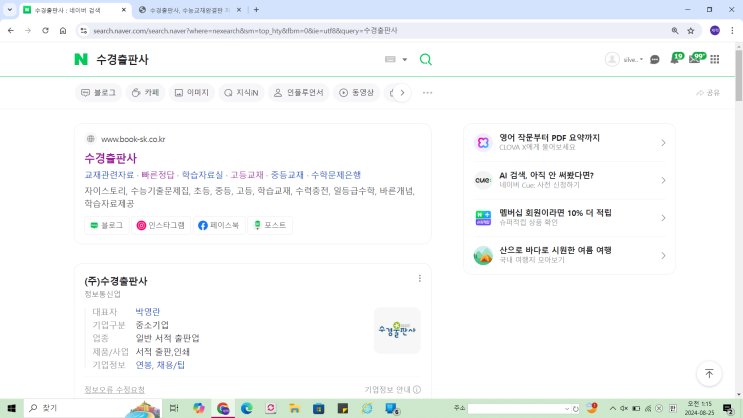
Task: Open Chrome three-dot menu
Action: click(732, 30)
